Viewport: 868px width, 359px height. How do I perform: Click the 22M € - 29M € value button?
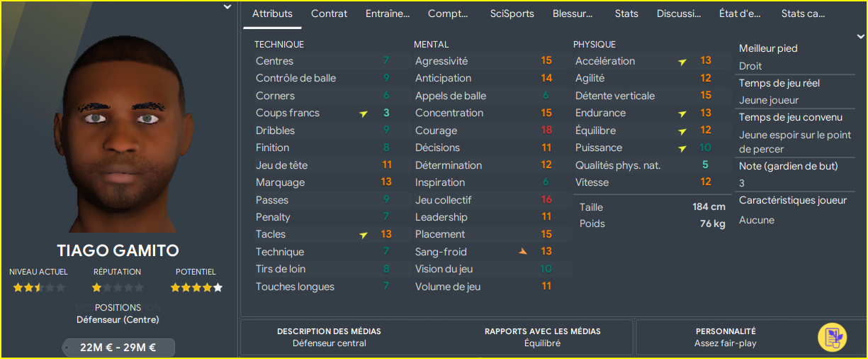118,348
